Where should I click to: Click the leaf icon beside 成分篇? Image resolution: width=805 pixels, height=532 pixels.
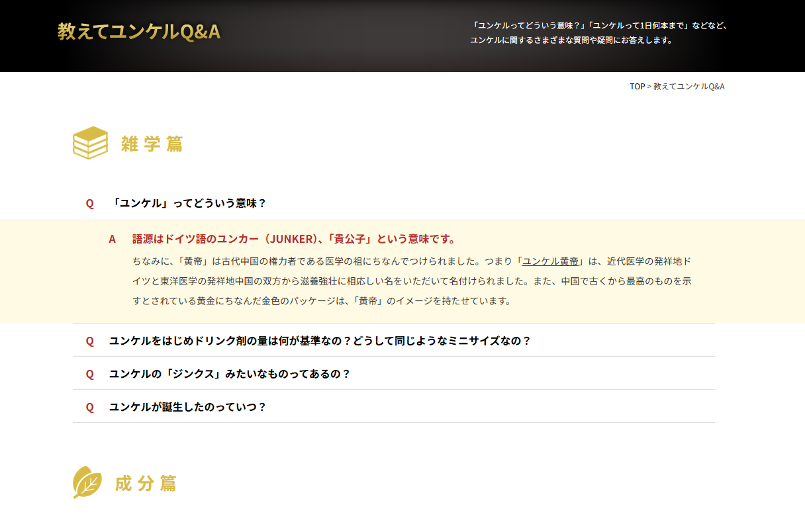coord(87,482)
